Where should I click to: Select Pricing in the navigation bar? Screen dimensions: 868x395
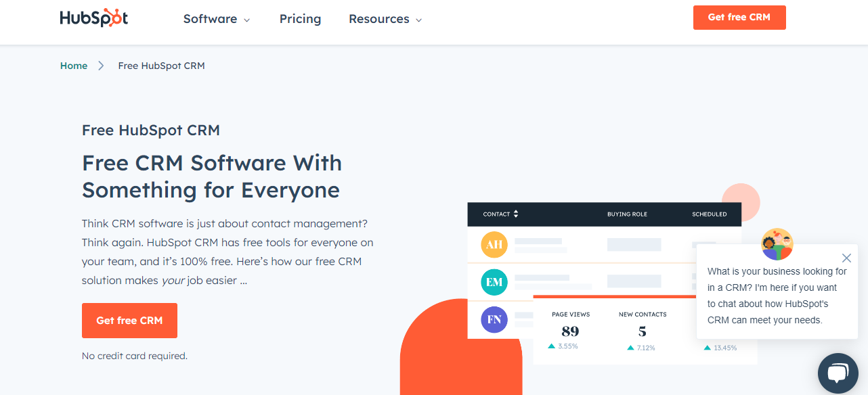point(300,19)
